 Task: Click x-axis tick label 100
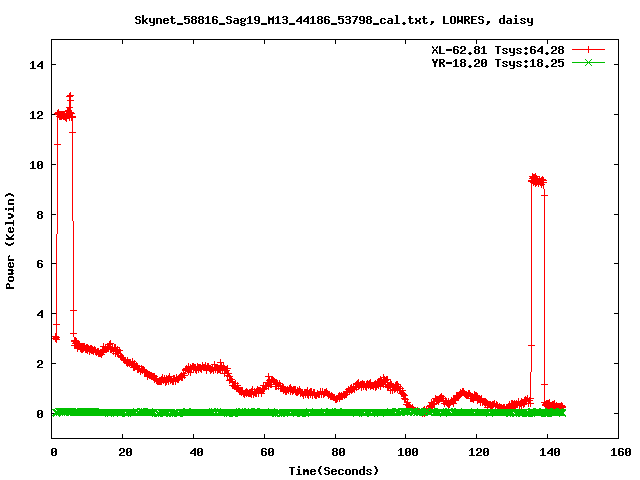pos(408,452)
